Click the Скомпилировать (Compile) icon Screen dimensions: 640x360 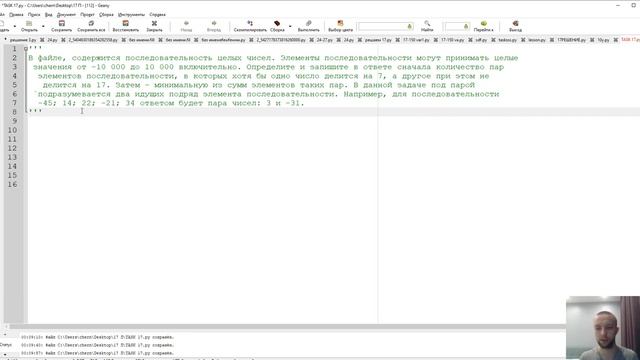[x=250, y=24]
